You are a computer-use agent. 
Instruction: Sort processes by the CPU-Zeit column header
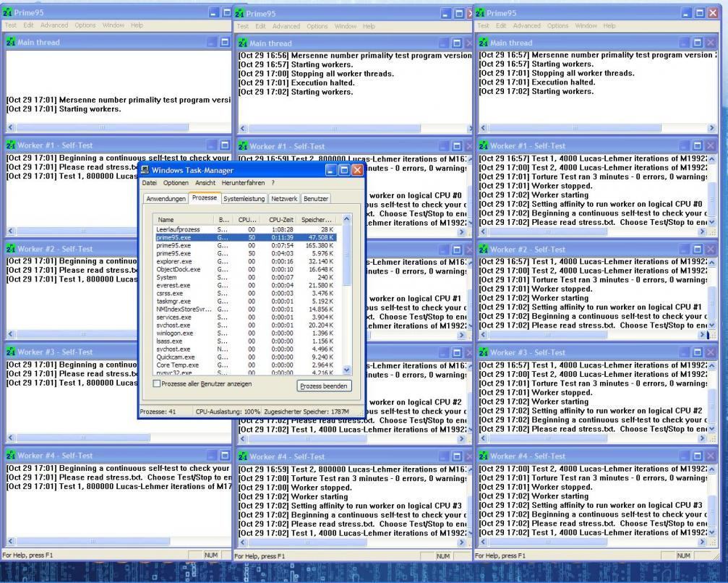coord(279,220)
